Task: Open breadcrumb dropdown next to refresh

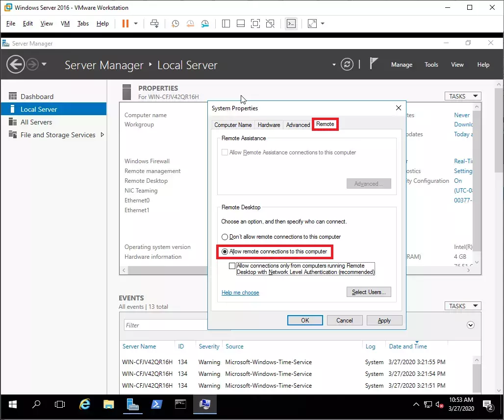Action: (x=334, y=65)
